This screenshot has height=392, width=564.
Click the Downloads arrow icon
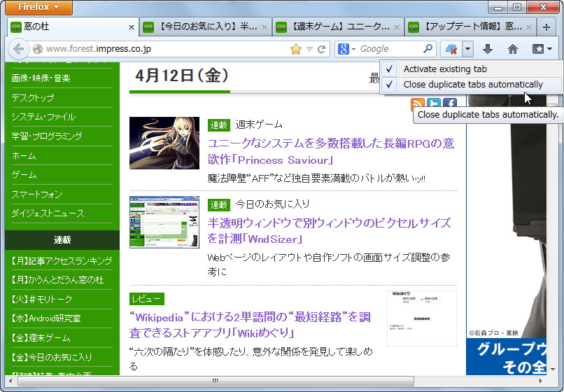[x=488, y=49]
